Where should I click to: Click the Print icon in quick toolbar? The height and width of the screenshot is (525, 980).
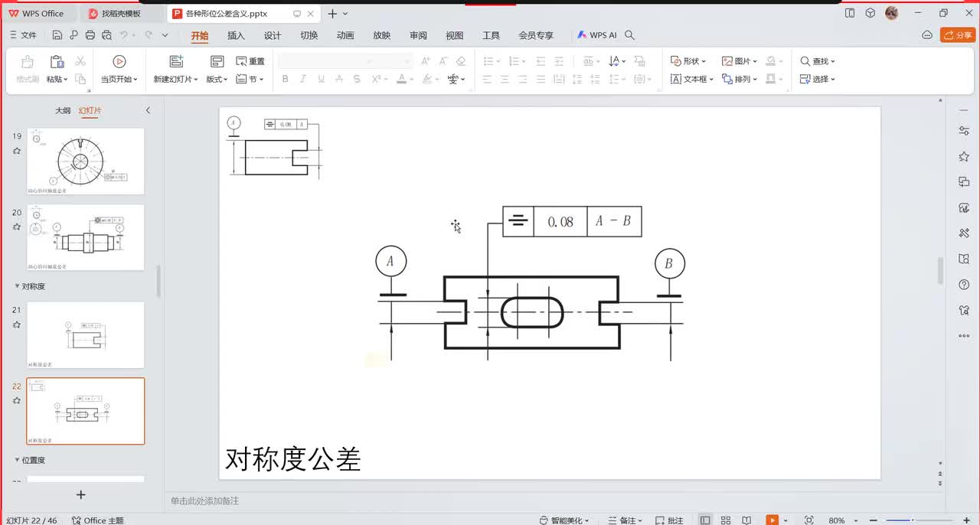tap(90, 35)
